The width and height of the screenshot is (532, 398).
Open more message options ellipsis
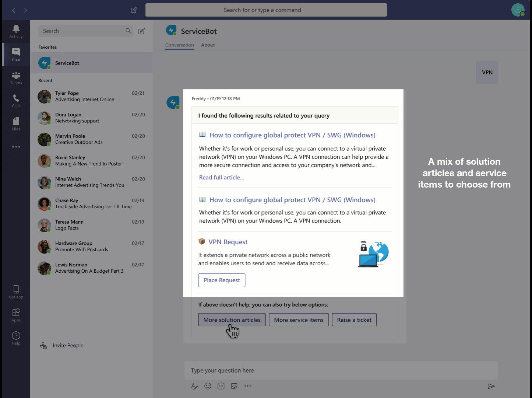pos(247,386)
